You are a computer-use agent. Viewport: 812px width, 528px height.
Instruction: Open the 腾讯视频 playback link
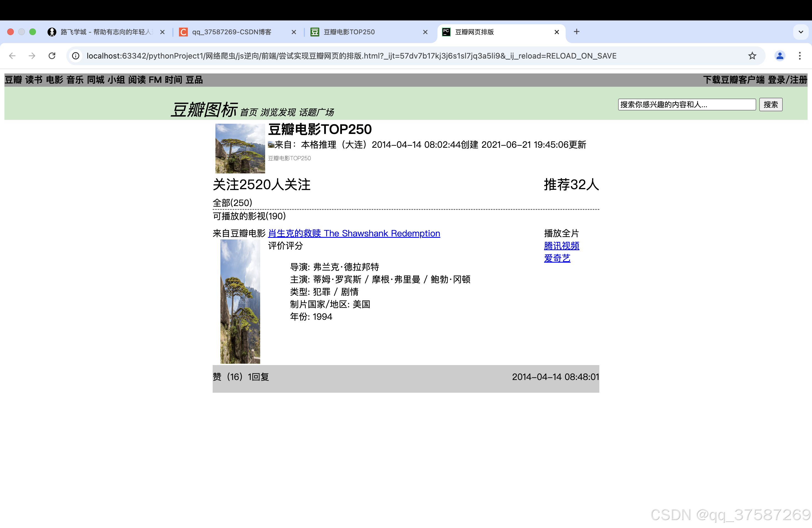[x=561, y=246]
